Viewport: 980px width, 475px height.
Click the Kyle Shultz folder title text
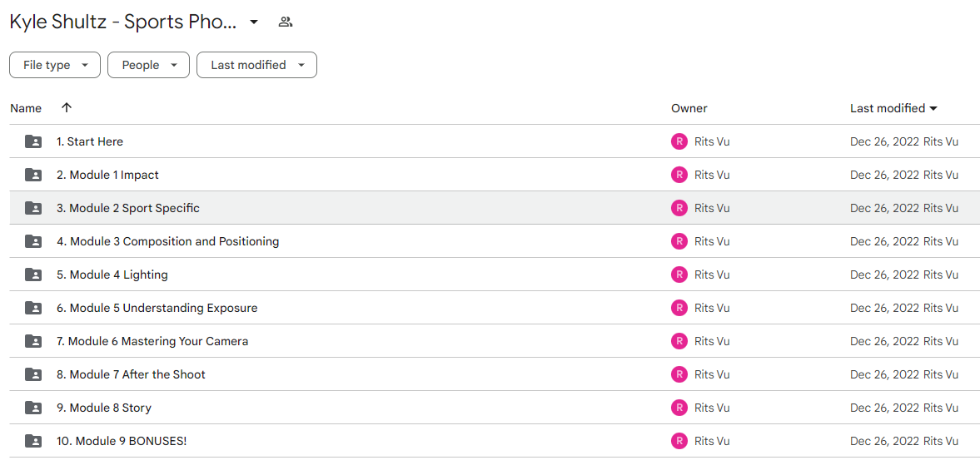123,22
